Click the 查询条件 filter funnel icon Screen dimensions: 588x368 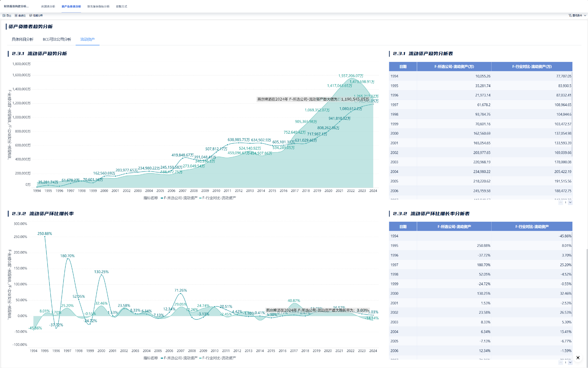click(x=570, y=15)
